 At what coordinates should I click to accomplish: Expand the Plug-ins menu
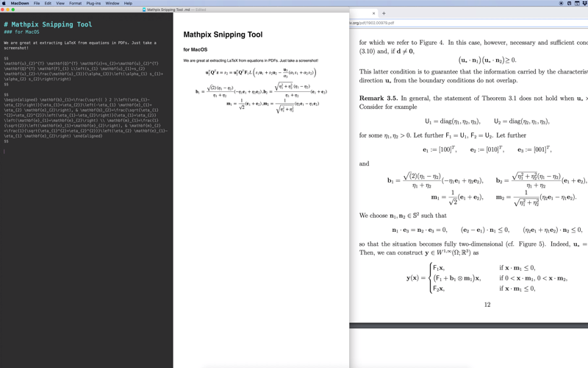pyautogui.click(x=93, y=3)
